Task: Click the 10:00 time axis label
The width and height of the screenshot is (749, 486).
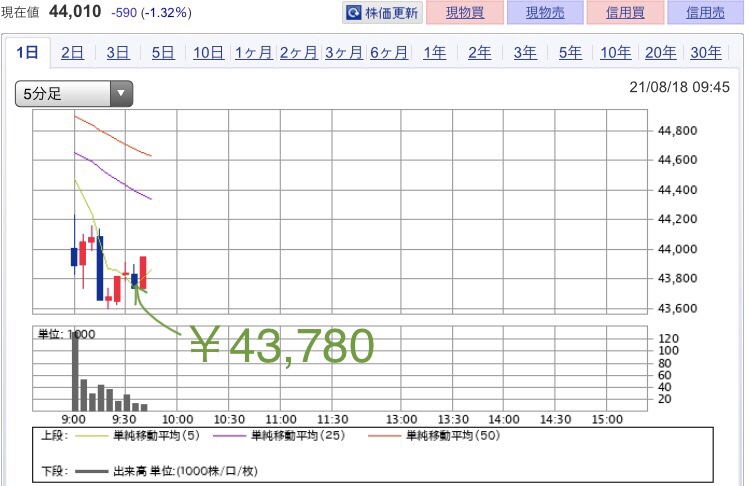Action: click(x=178, y=420)
